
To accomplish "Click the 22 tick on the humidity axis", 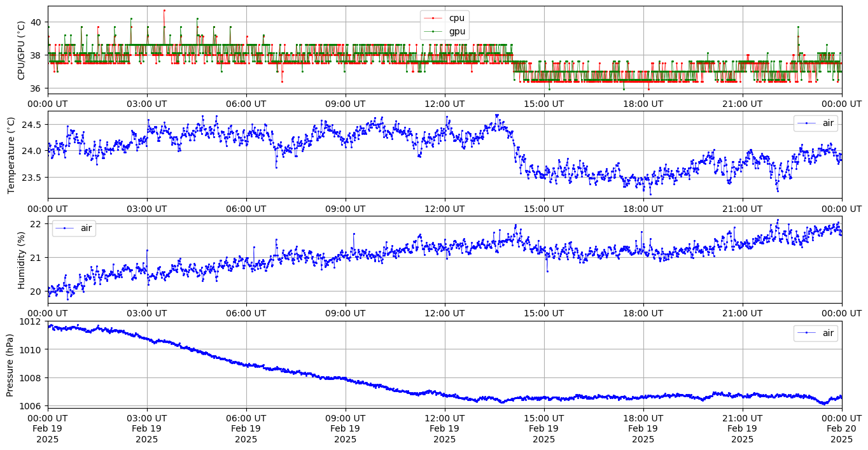I will pos(36,224).
